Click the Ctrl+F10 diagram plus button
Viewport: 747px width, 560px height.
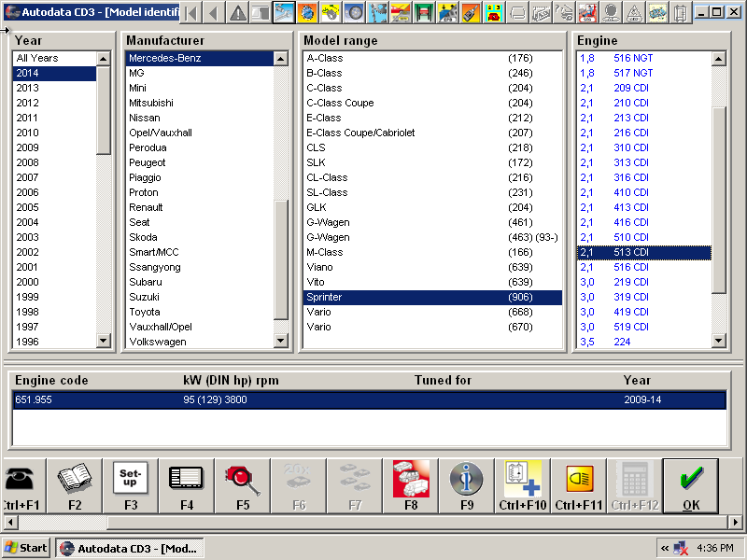tap(523, 485)
